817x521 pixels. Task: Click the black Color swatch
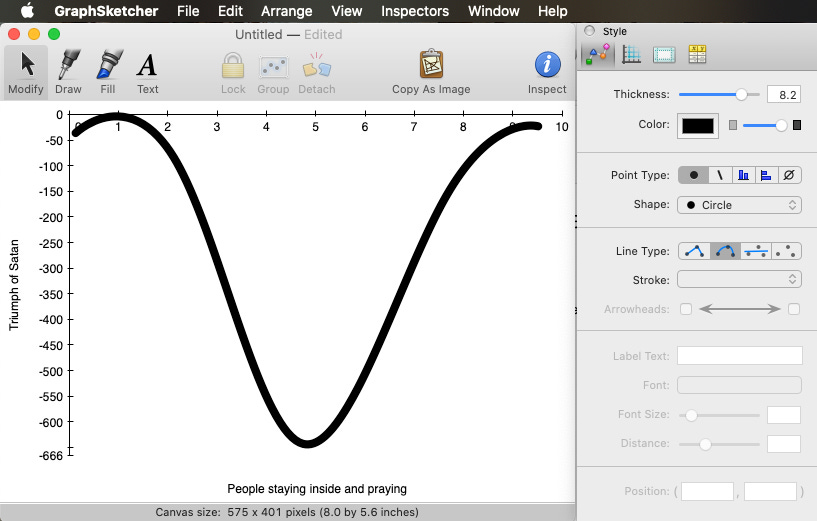pyautogui.click(x=697, y=126)
